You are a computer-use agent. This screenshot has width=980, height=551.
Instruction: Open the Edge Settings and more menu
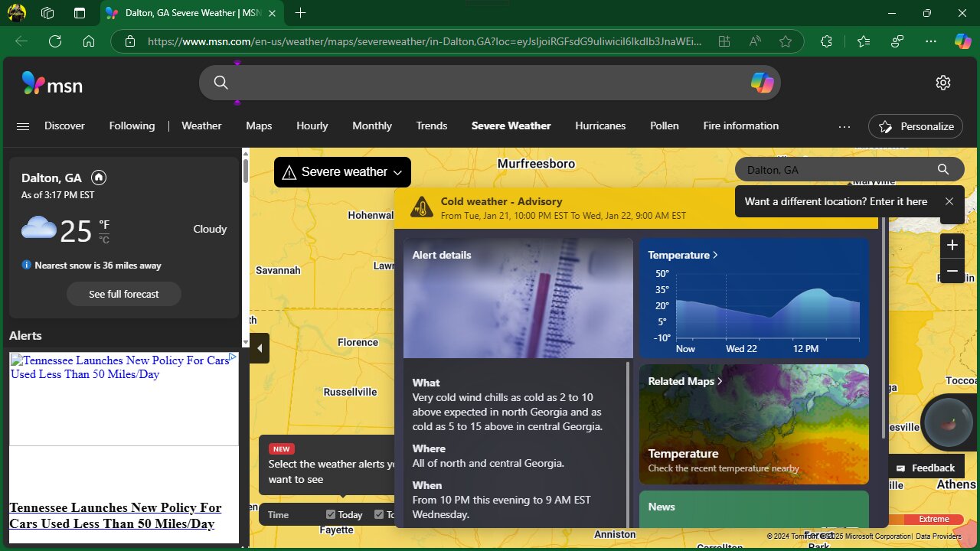pyautogui.click(x=931, y=41)
